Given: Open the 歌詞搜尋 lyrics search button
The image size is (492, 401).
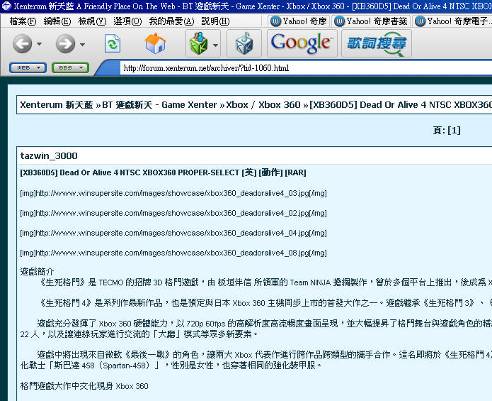Looking at the screenshot, I should [377, 43].
